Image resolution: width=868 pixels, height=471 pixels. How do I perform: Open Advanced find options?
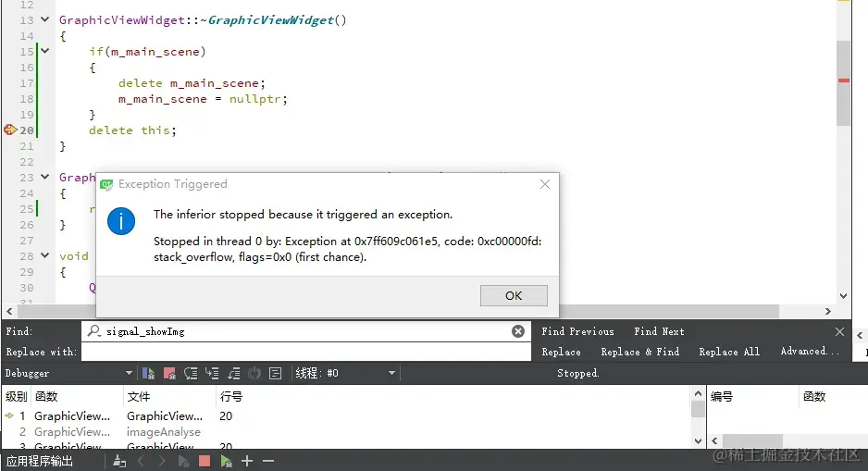coord(810,352)
